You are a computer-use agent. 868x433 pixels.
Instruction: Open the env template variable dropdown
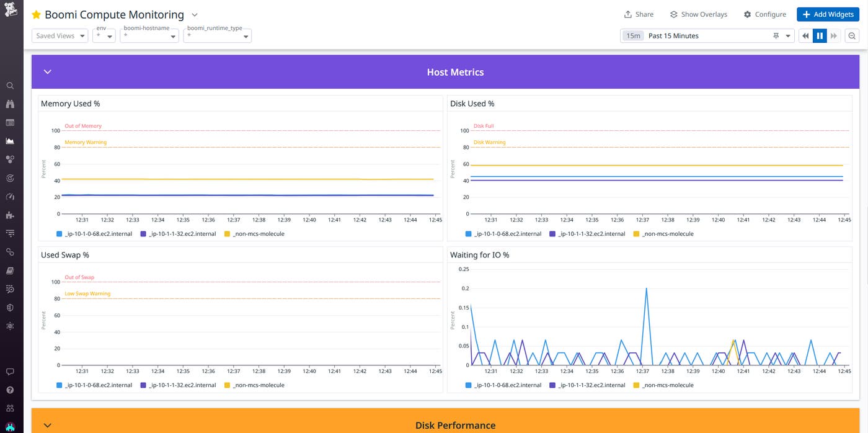104,35
